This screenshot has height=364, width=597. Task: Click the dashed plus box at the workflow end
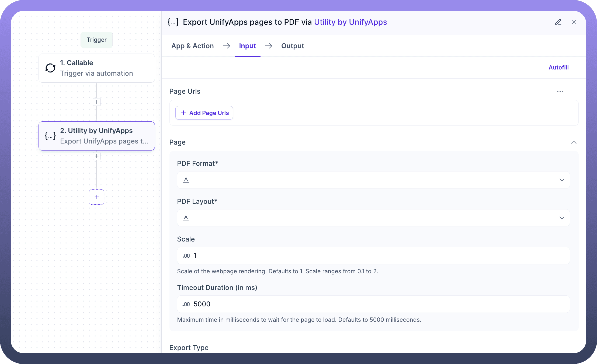click(x=97, y=197)
